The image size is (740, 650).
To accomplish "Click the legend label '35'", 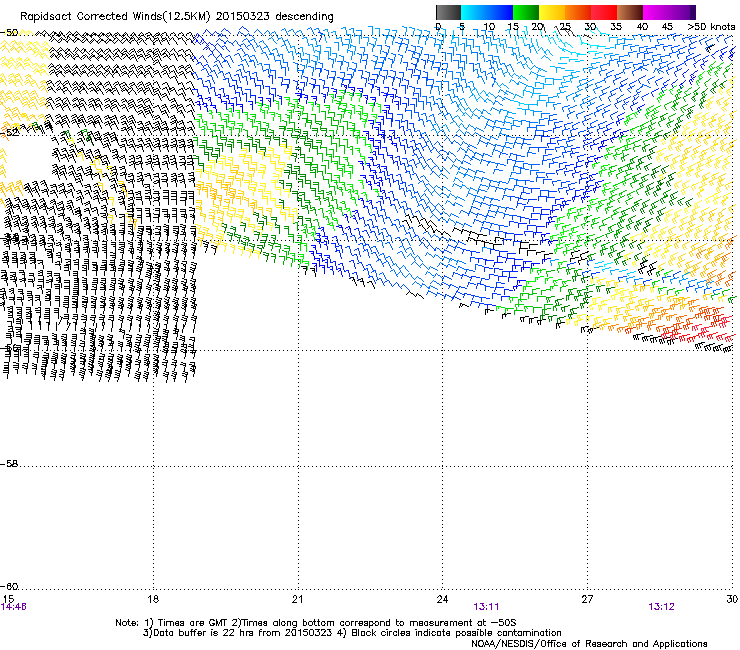I will point(616,27).
